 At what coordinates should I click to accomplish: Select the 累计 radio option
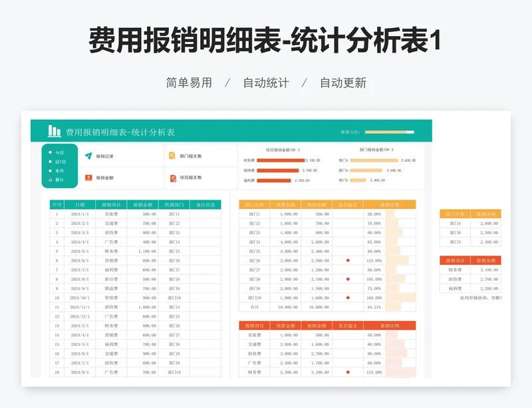[51, 180]
